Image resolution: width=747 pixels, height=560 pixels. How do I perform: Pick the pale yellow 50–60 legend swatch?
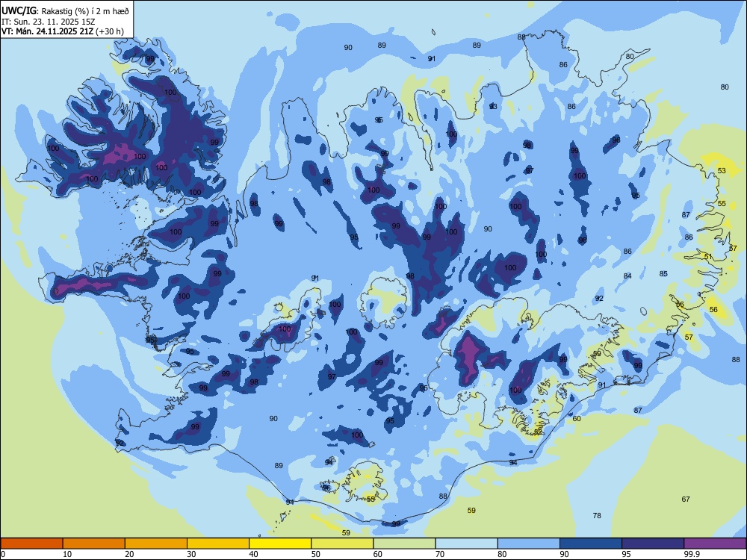click(x=343, y=544)
